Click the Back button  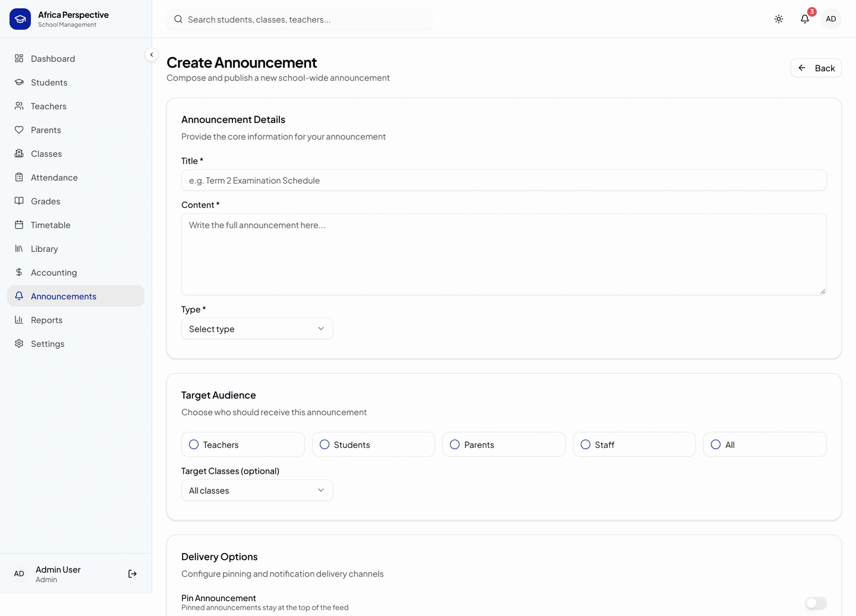point(816,68)
